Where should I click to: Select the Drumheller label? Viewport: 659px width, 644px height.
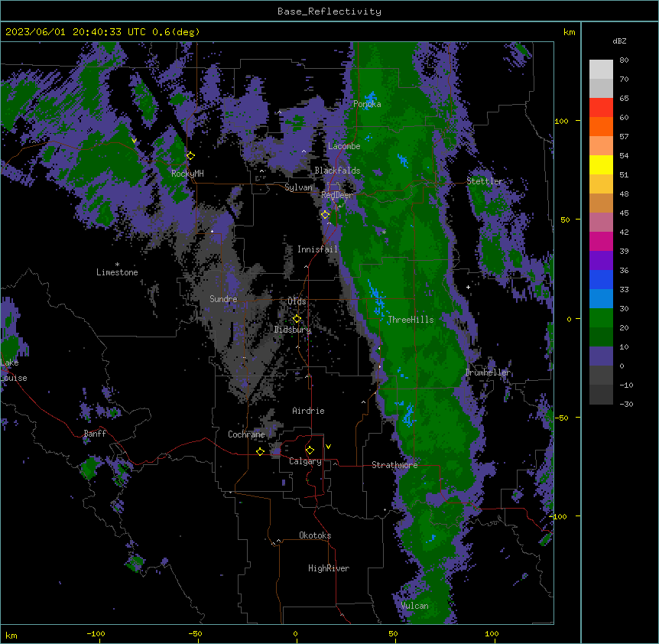pyautogui.click(x=488, y=372)
